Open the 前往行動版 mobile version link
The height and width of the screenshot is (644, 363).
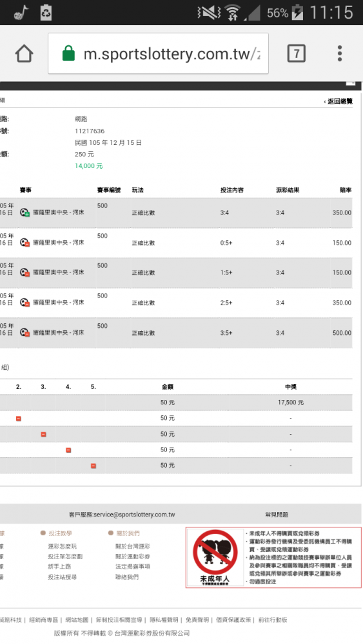click(273, 620)
